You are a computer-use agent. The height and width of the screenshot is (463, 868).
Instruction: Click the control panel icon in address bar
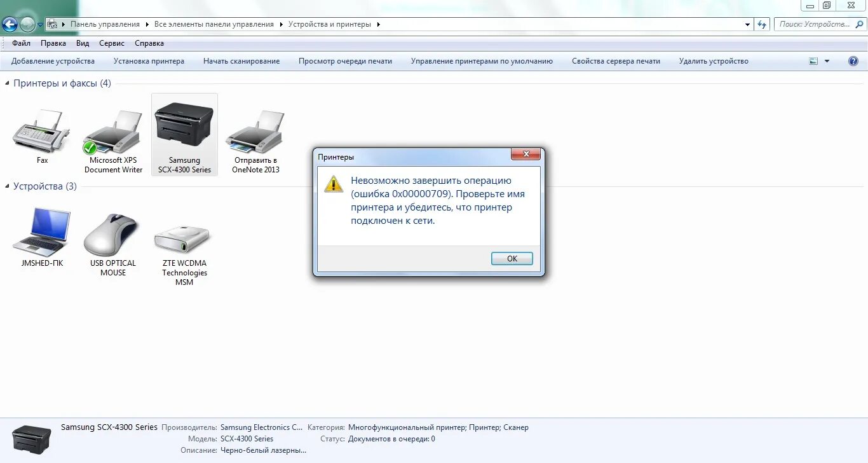click(x=53, y=24)
